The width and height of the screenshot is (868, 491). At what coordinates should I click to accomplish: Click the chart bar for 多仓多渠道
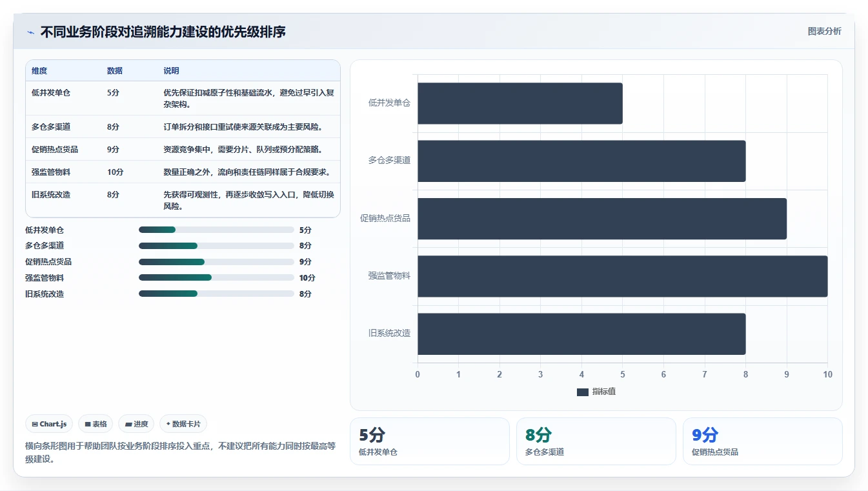(581, 161)
